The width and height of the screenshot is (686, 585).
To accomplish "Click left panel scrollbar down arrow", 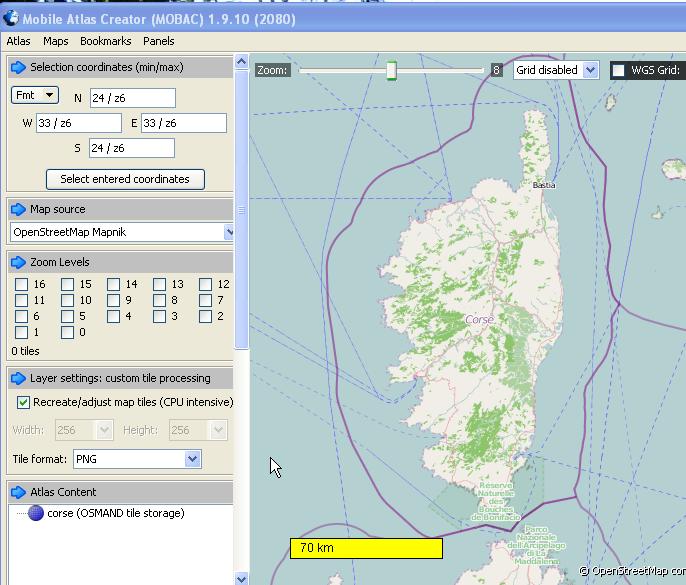I will tap(242, 579).
